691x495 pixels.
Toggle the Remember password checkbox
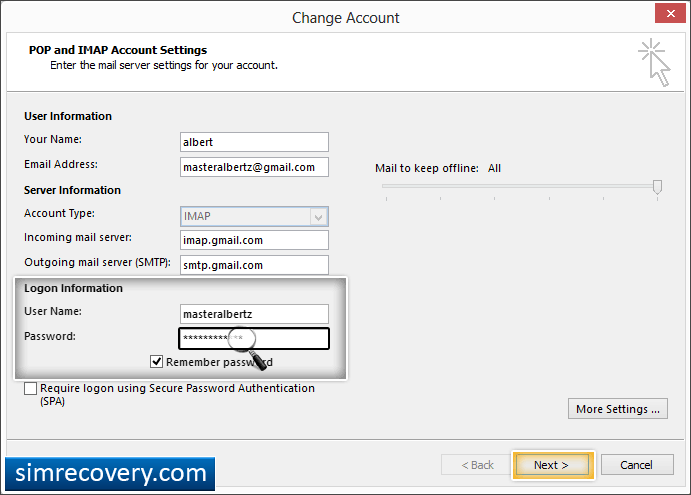click(156, 362)
